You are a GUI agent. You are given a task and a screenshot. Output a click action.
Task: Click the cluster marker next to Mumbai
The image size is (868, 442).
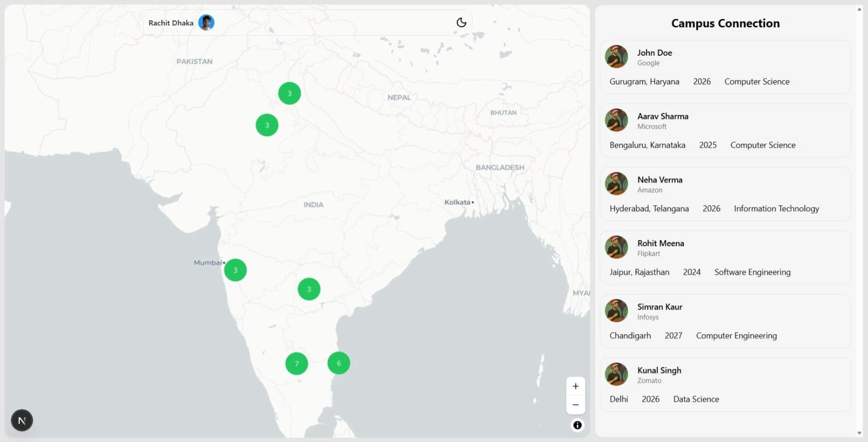tap(236, 270)
